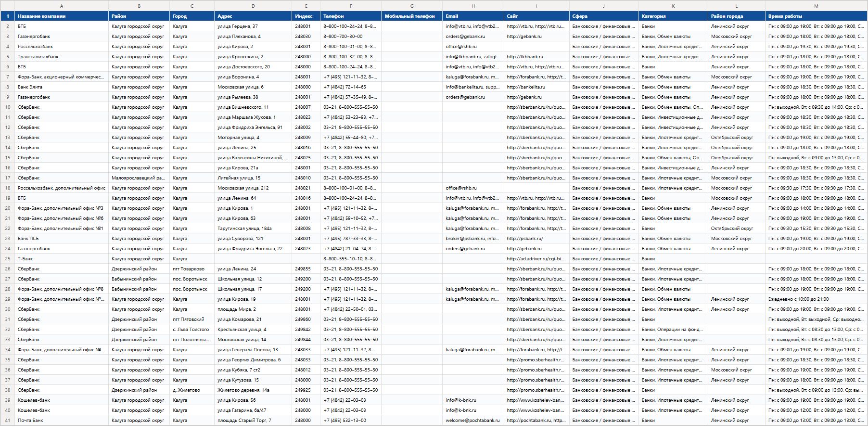The image size is (868, 434).
Task: Select column K header
Action: 673,6
